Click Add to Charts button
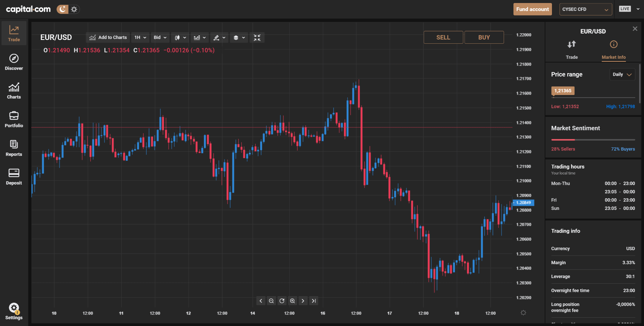The image size is (644, 326). (108, 37)
